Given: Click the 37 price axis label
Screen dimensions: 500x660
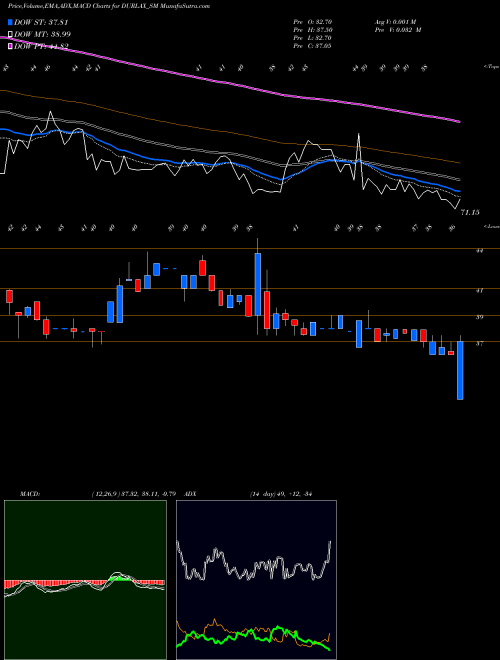Looking at the screenshot, I should tap(479, 343).
